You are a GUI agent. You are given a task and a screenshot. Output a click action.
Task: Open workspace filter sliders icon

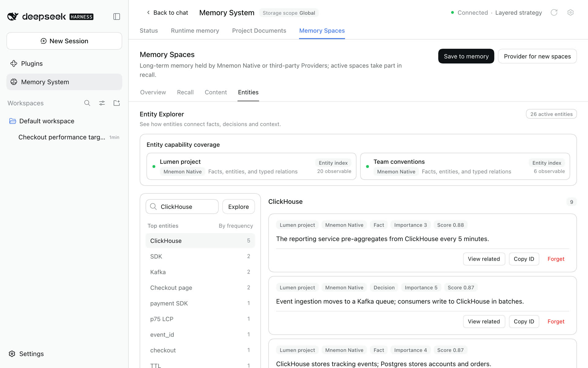pos(102,103)
